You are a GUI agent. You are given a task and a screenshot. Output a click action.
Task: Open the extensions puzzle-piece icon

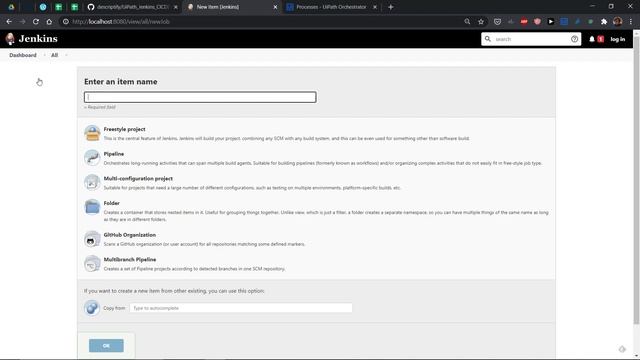point(604,22)
